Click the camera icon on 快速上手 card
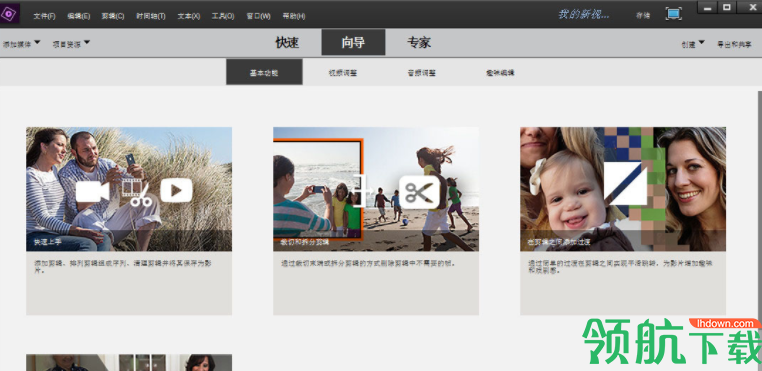This screenshot has height=371, width=762. [92, 191]
